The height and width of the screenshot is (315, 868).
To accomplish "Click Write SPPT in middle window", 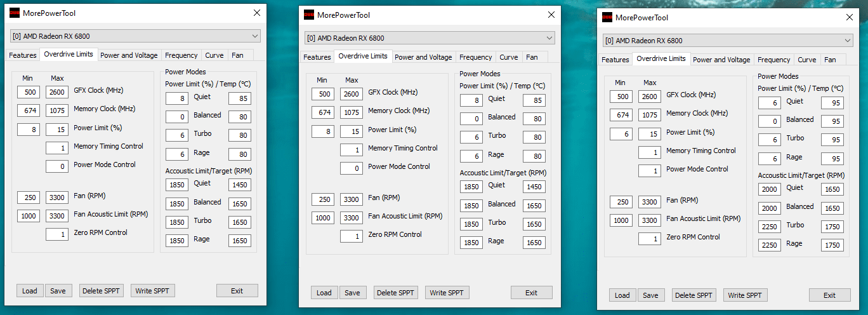I will (447, 293).
